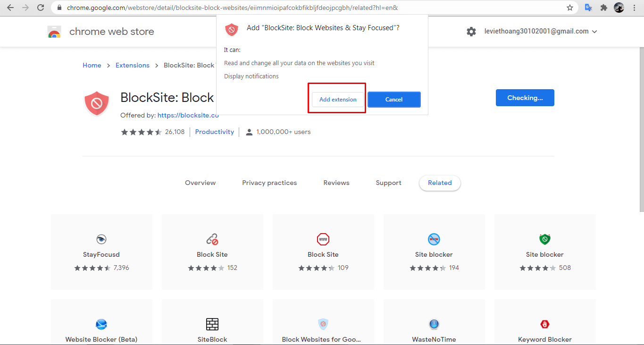Click the Block Site red stop-sign icon
This screenshot has height=345, width=644.
(323, 239)
